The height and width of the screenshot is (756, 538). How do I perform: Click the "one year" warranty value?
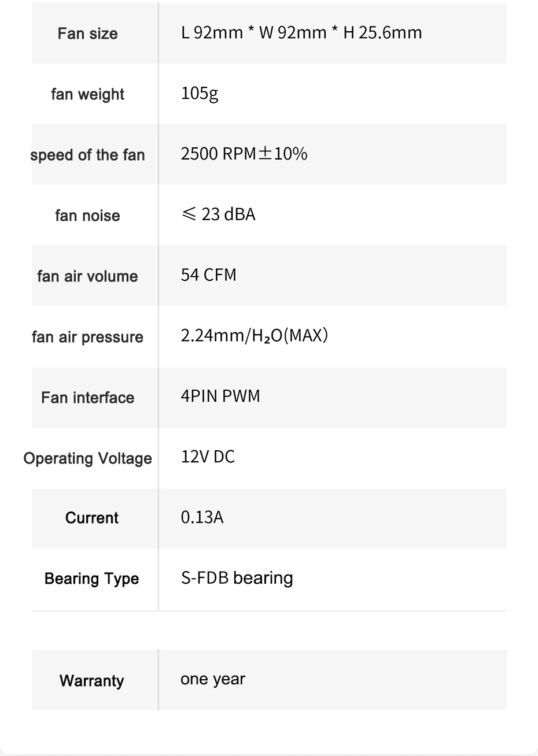212,679
